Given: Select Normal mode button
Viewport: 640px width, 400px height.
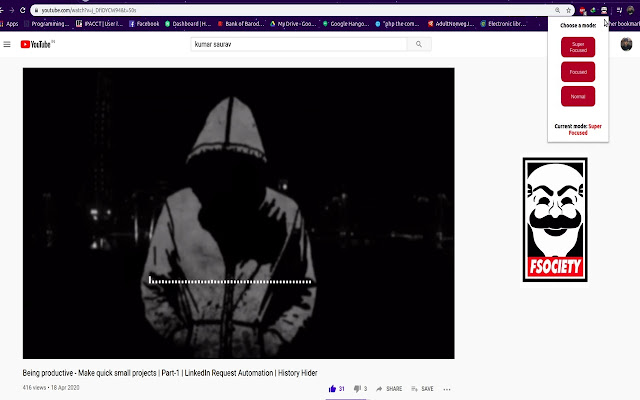Looking at the screenshot, I should [578, 96].
